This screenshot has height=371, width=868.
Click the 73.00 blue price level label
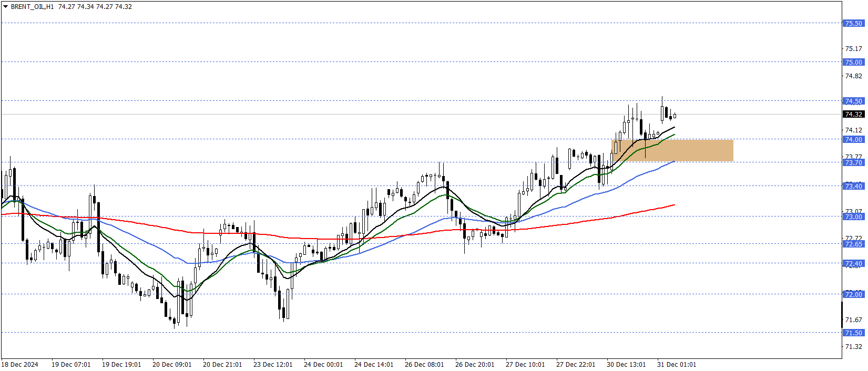pyautogui.click(x=853, y=217)
